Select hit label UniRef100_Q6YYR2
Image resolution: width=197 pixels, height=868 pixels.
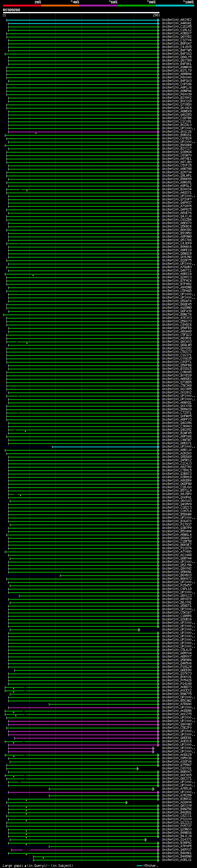pos(177,37)
